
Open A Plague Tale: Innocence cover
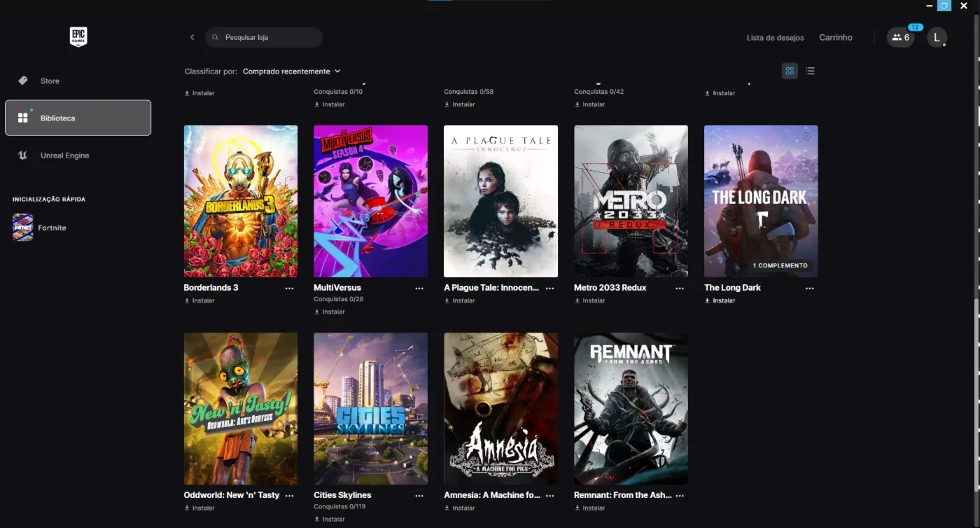point(501,201)
